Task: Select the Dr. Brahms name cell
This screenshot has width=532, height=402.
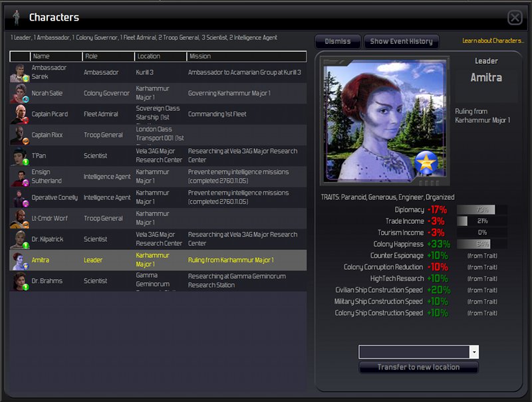Action: (x=47, y=281)
